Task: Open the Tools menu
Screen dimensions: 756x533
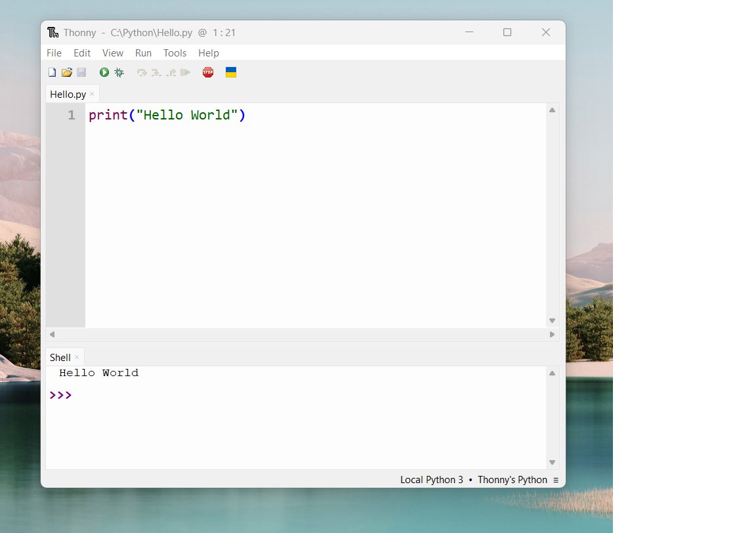Action: pyautogui.click(x=175, y=53)
